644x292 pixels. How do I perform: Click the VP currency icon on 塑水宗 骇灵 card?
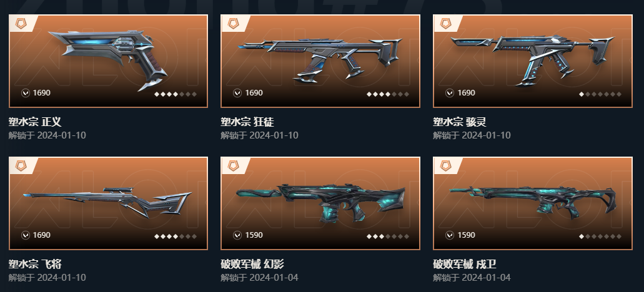[x=450, y=93]
